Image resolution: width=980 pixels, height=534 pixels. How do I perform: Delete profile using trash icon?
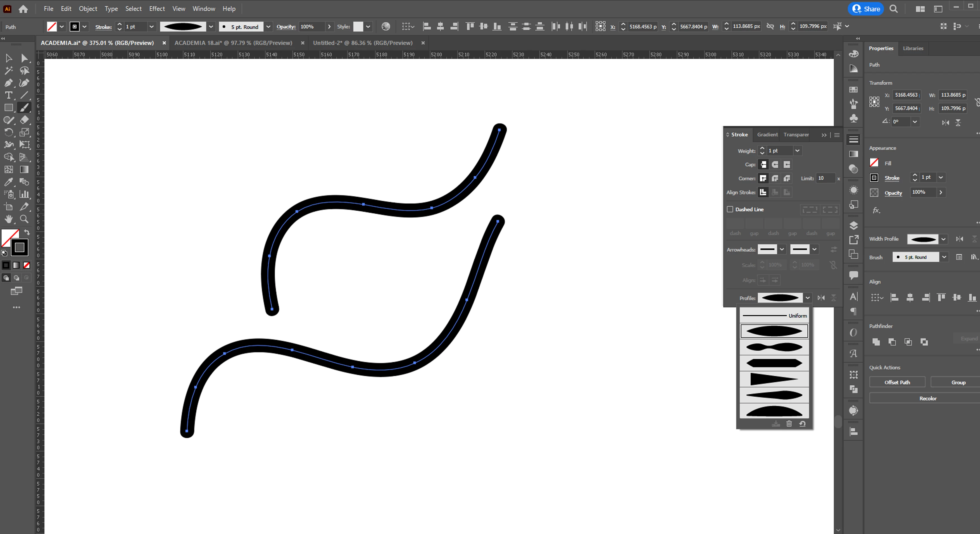pyautogui.click(x=789, y=424)
